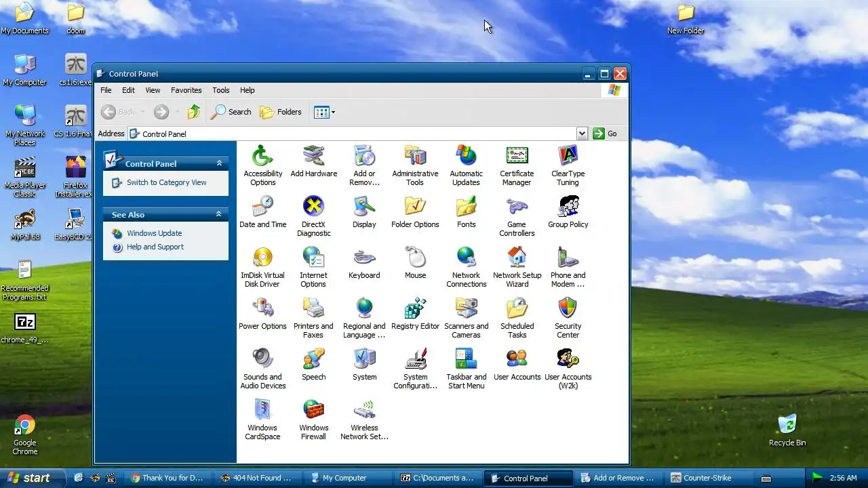Click Switch to Category View link

coord(166,182)
